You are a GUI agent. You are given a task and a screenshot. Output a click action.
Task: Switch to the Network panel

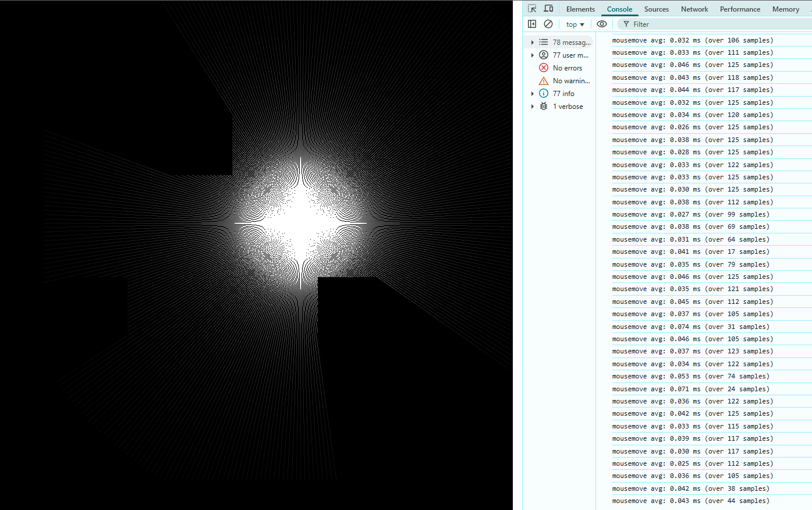[694, 9]
